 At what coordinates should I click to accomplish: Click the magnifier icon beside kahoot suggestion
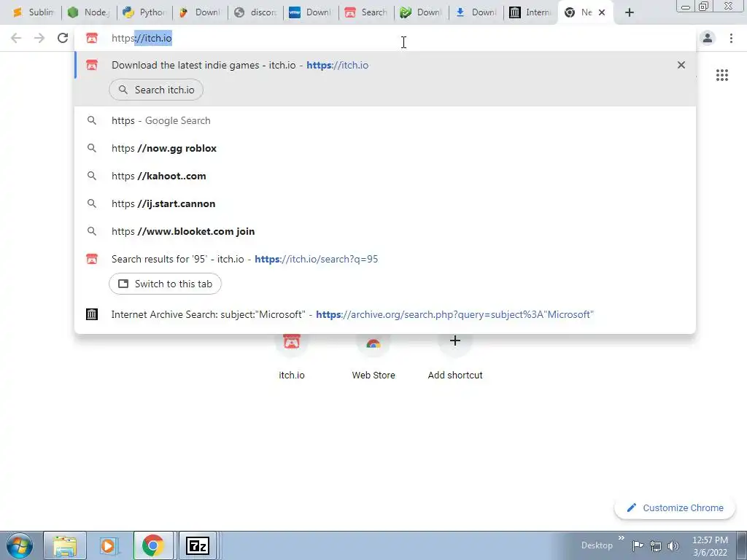92,176
